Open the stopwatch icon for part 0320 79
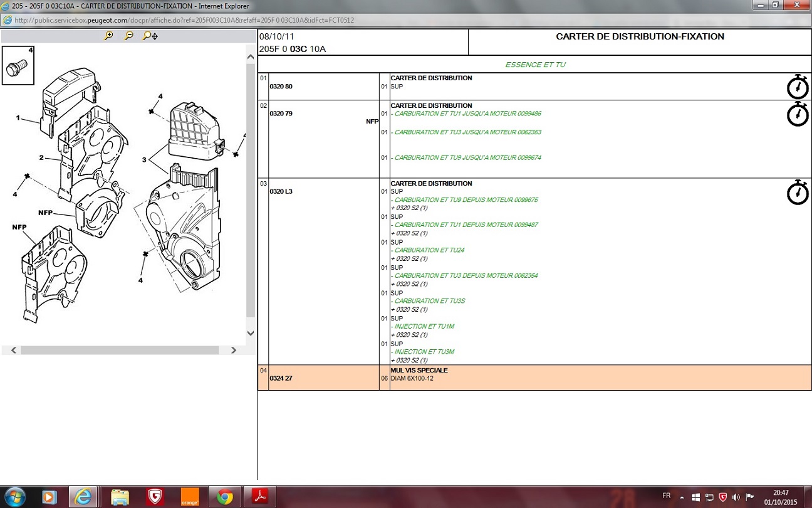The width and height of the screenshot is (812, 508). click(798, 114)
